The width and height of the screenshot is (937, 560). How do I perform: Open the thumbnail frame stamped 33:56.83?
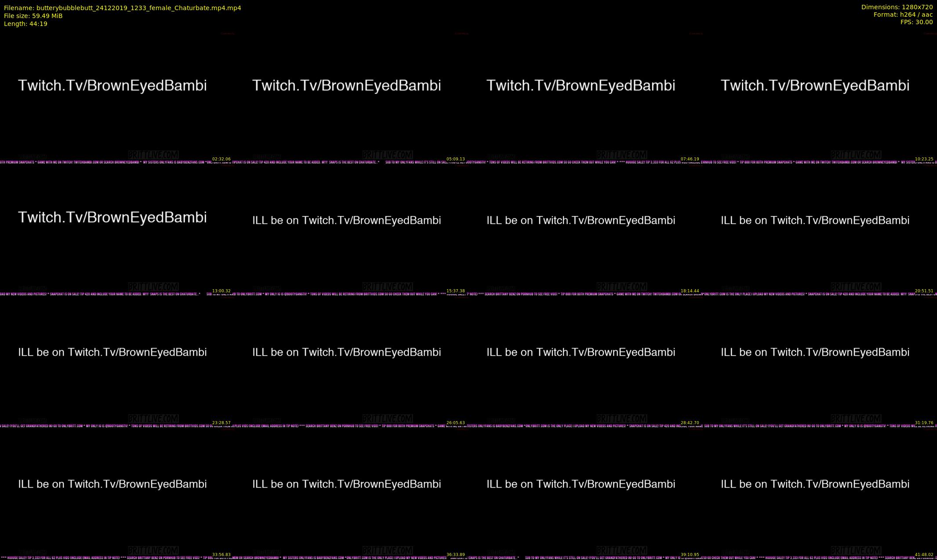coord(117,493)
